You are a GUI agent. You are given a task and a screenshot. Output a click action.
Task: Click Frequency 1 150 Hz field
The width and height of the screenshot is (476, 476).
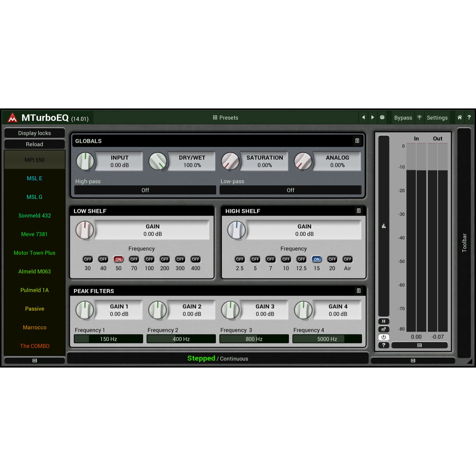[108, 339]
